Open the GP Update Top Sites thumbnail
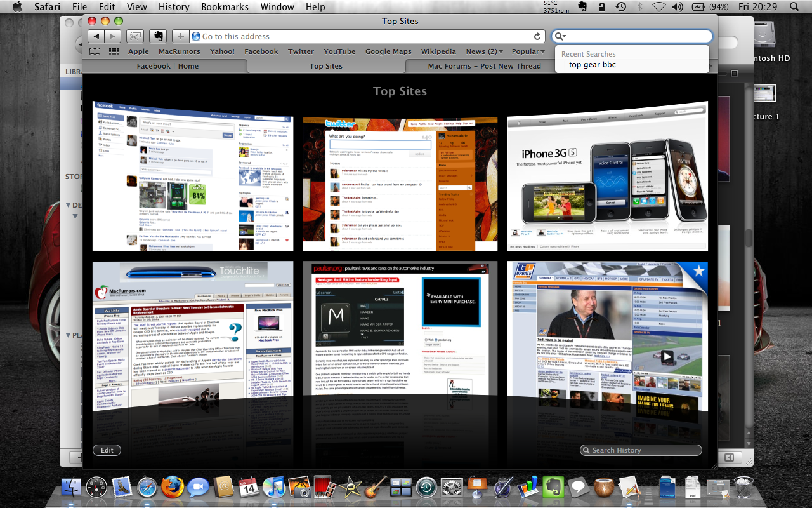This screenshot has width=812, height=508. tap(608, 337)
